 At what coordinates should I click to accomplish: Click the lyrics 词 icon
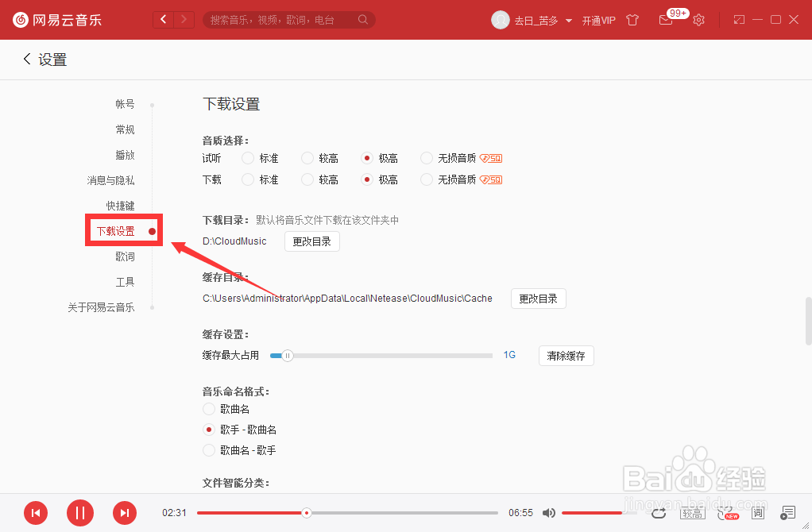[x=757, y=513]
